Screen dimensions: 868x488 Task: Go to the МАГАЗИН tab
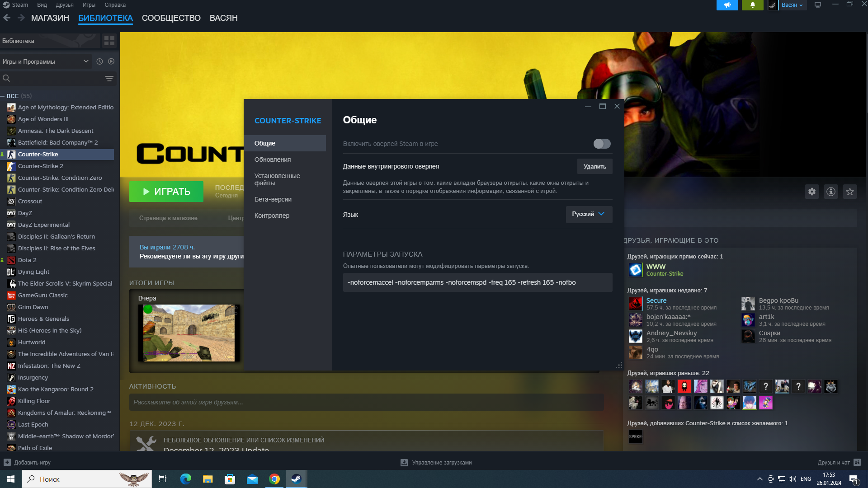50,18
